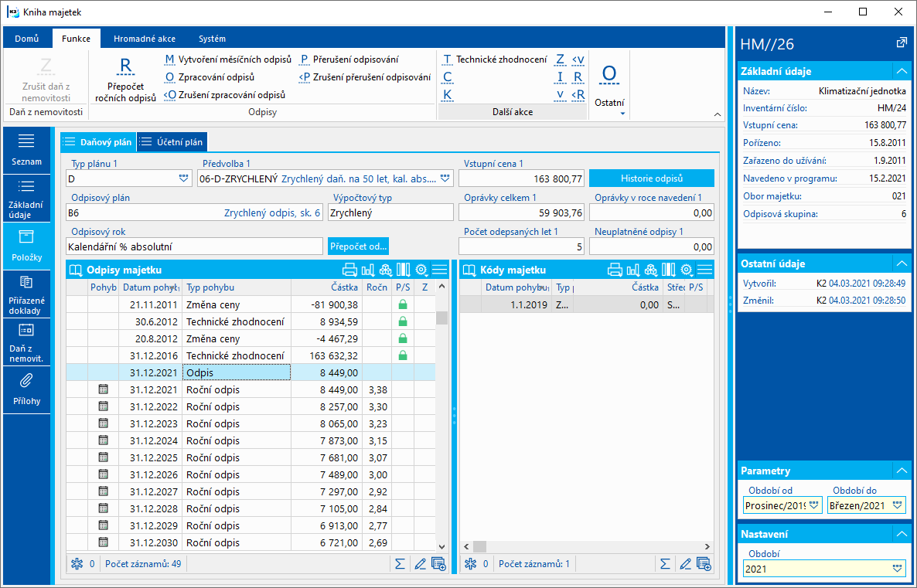917x588 pixels.
Task: Click the K icon in Další akce
Action: click(x=448, y=95)
